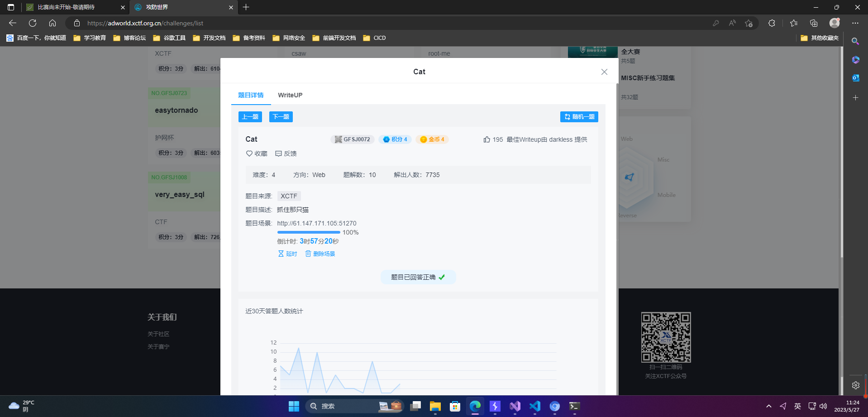Open the 谷歌工具 bookmarks folder
Screen dimensions: 868x417
click(x=169, y=38)
